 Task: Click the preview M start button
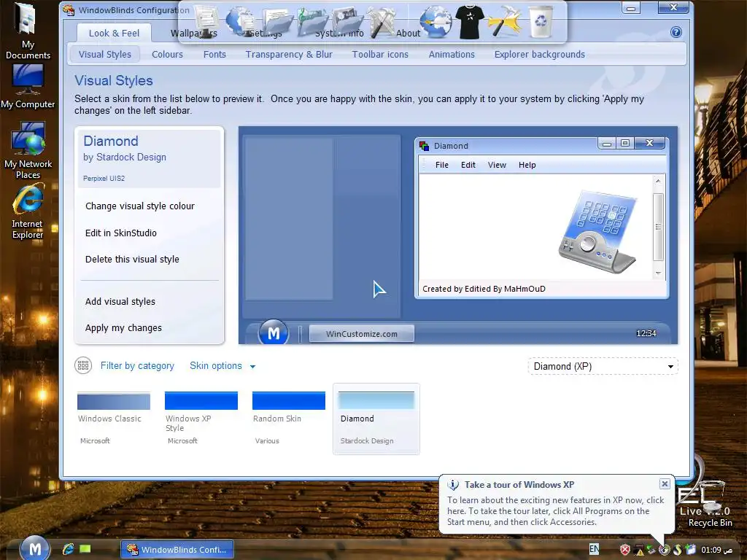pyautogui.click(x=274, y=332)
